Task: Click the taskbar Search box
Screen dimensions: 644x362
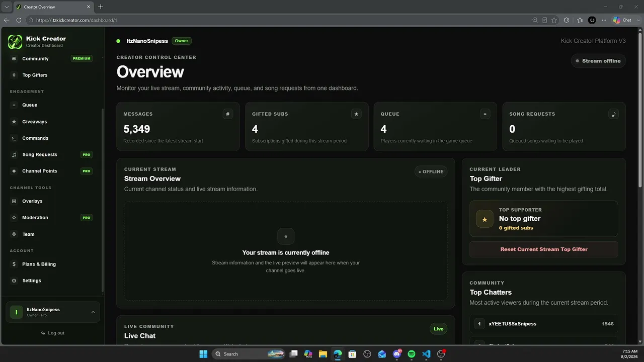Action: [x=249, y=354]
